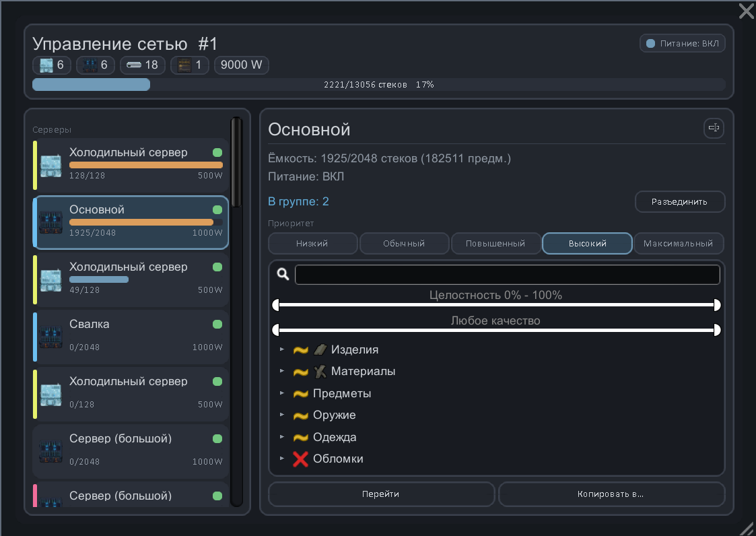Click green status dot on Сервер (большой) 0/2048
This screenshot has width=756, height=536.
217,438
